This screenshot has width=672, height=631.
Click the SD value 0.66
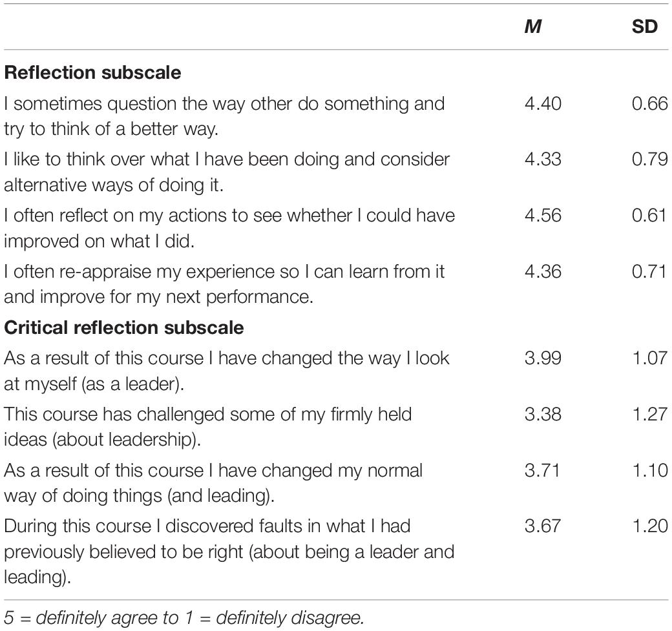click(x=650, y=104)
